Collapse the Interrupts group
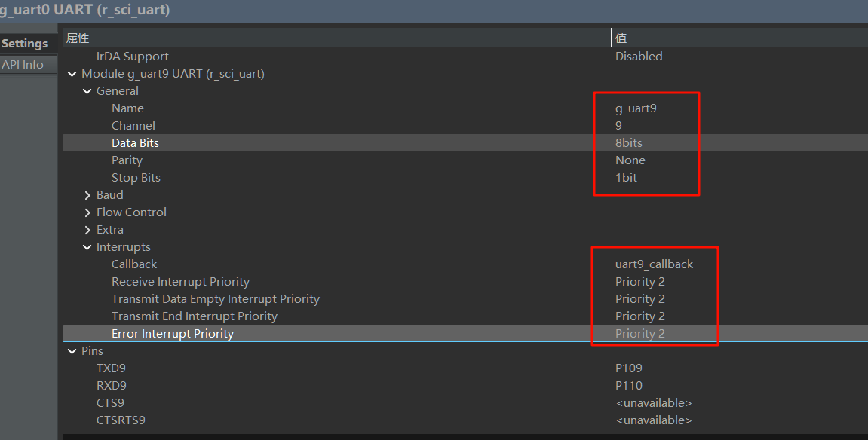Image resolution: width=868 pixels, height=440 pixels. 87,247
